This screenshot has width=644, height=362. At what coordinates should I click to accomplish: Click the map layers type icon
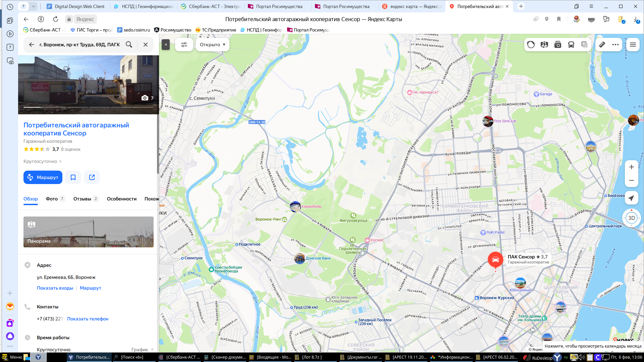point(584,45)
